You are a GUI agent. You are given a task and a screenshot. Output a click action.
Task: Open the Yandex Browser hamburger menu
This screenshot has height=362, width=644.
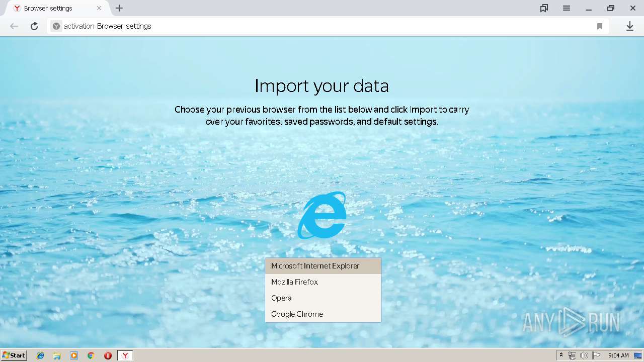click(567, 8)
